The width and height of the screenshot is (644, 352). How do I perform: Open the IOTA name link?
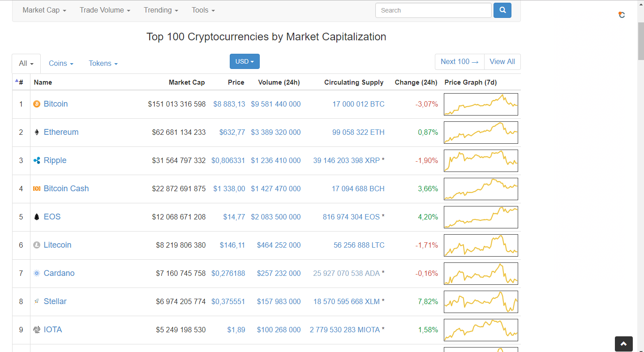[x=53, y=330]
